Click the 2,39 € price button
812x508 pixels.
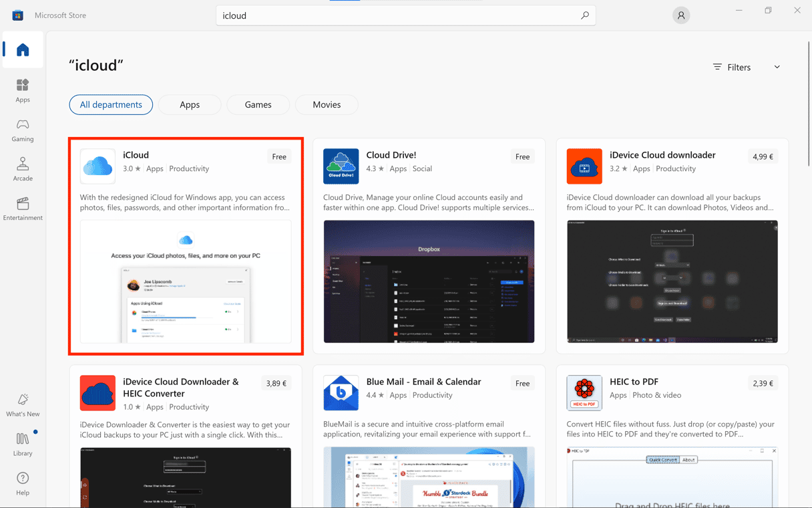[763, 384]
